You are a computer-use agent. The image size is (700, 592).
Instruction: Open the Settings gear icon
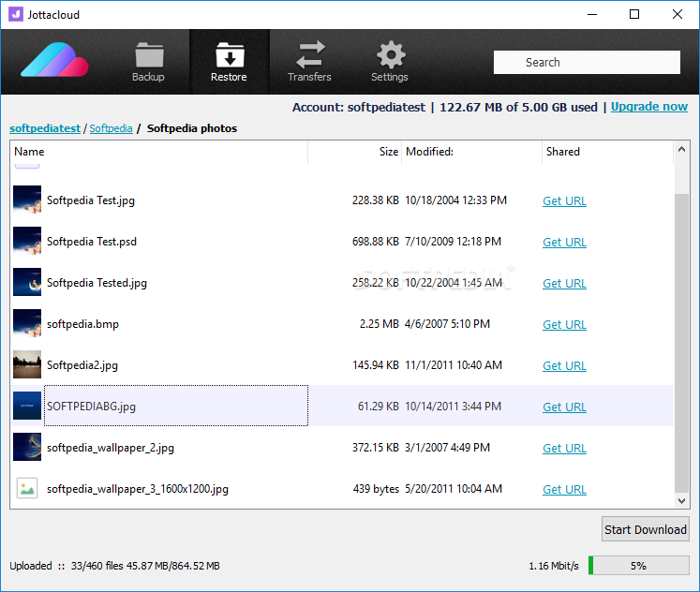391,55
